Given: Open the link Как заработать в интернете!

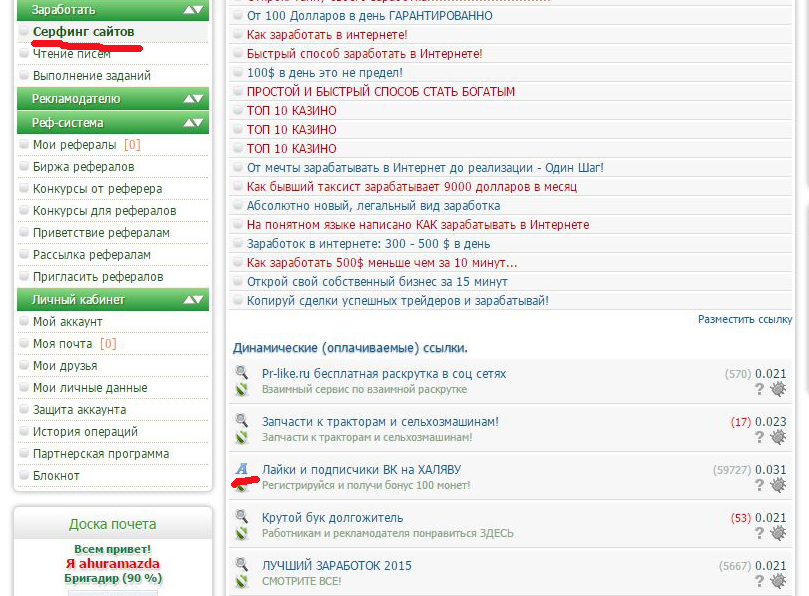Looking at the screenshot, I should 327,35.
